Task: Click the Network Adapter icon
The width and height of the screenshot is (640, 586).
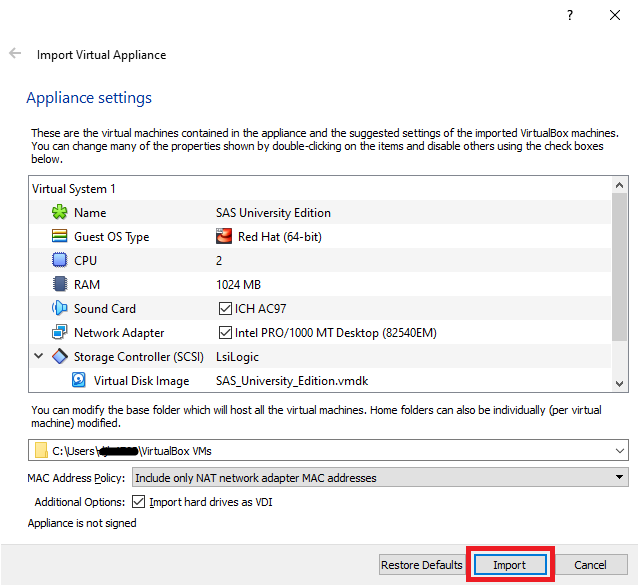Action: coord(58,333)
